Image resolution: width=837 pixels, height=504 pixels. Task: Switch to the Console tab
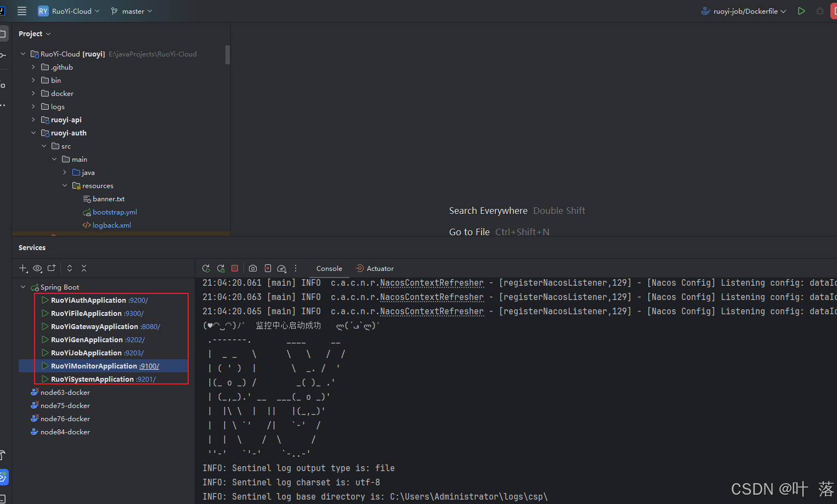coord(329,268)
